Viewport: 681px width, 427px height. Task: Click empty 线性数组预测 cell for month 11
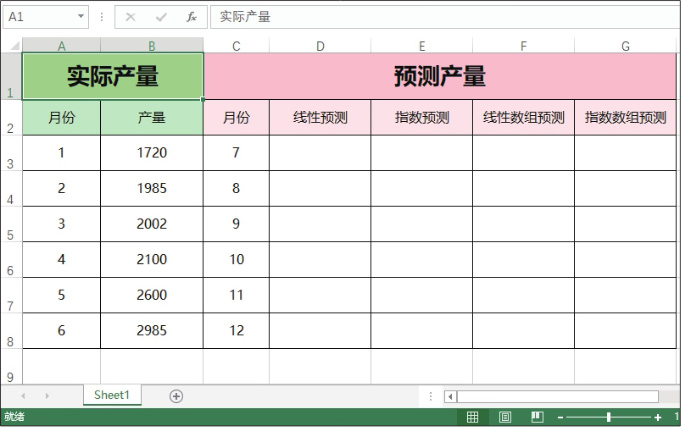[523, 295]
